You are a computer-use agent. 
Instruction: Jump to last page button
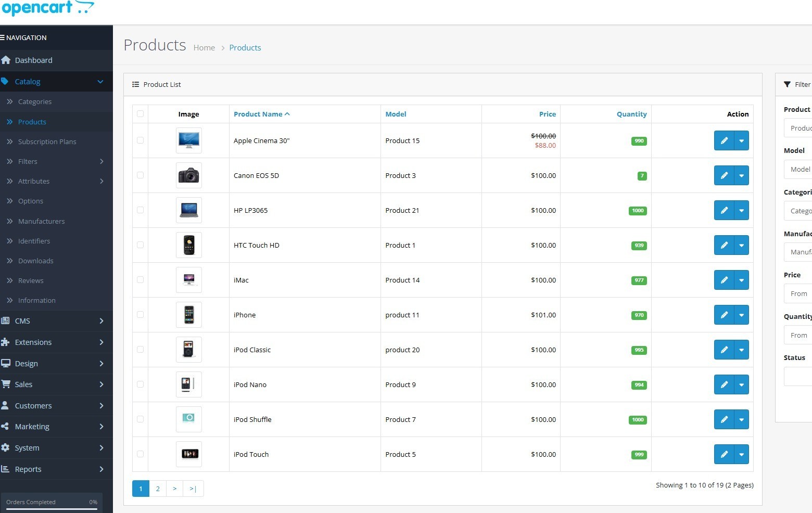[193, 489]
